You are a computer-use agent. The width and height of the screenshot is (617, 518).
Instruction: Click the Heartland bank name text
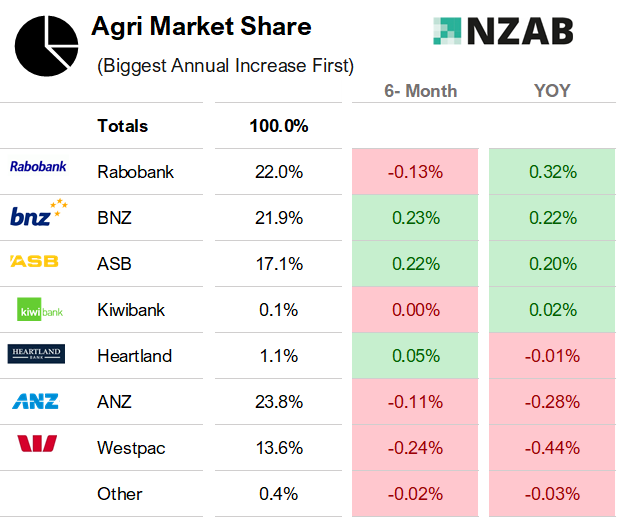(134, 356)
